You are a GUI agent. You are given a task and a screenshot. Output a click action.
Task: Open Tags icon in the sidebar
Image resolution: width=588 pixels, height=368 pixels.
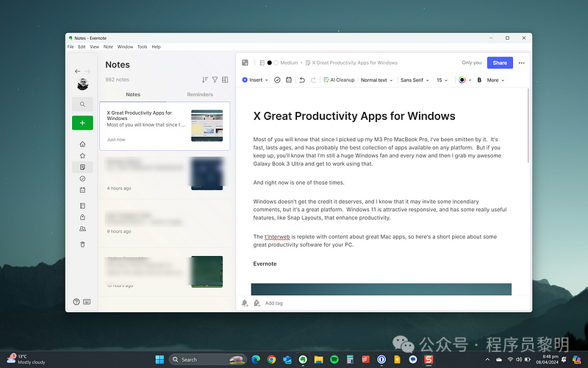(82, 217)
